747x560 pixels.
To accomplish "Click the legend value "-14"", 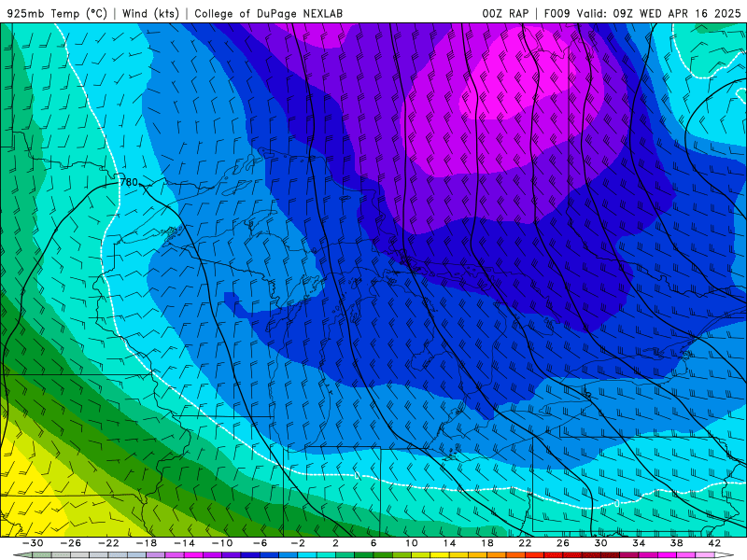I will [x=184, y=543].
